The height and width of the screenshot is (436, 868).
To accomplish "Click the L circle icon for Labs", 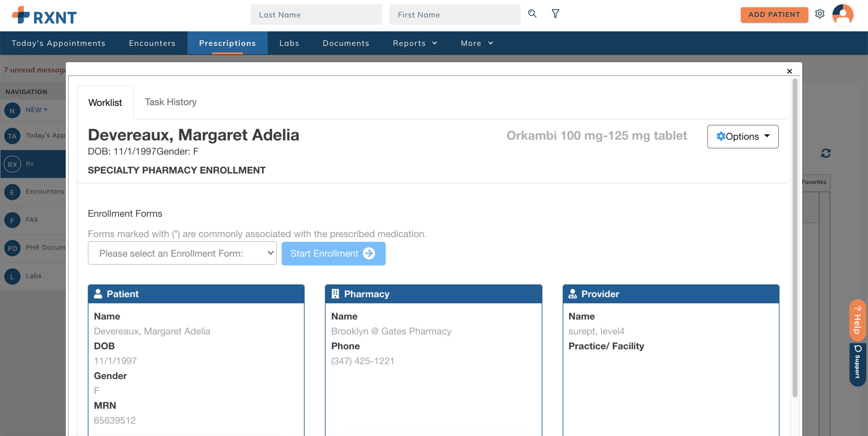I will click(12, 276).
